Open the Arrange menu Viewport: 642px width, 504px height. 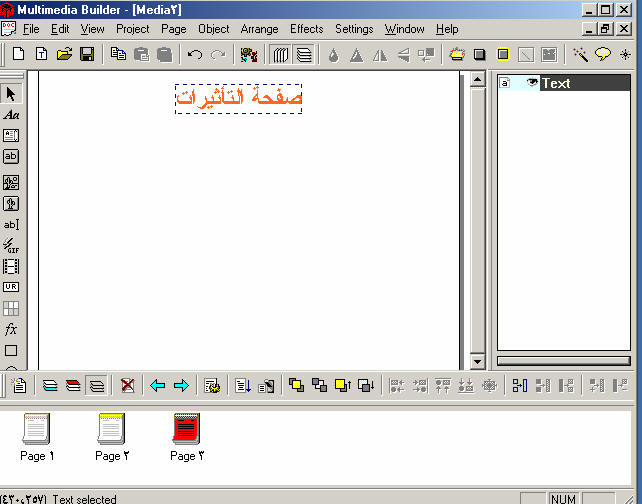click(x=260, y=29)
